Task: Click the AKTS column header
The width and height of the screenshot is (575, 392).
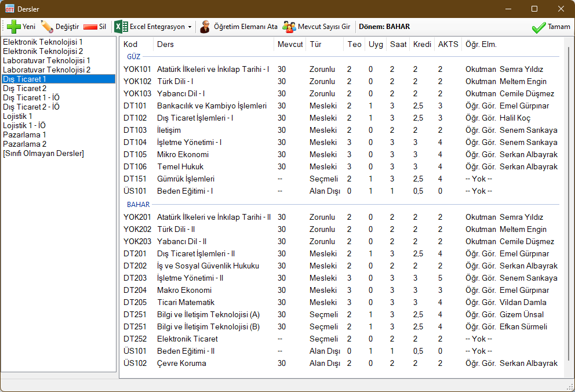Action: (x=447, y=45)
